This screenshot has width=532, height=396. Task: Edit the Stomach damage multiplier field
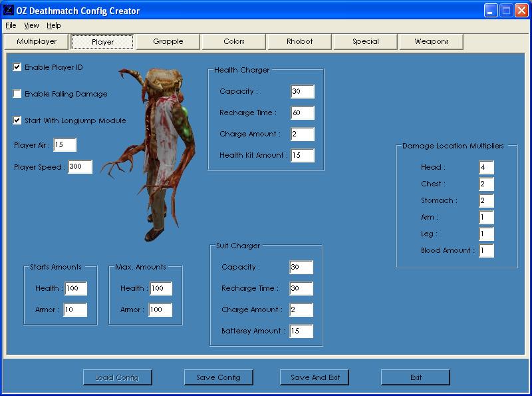[486, 201]
